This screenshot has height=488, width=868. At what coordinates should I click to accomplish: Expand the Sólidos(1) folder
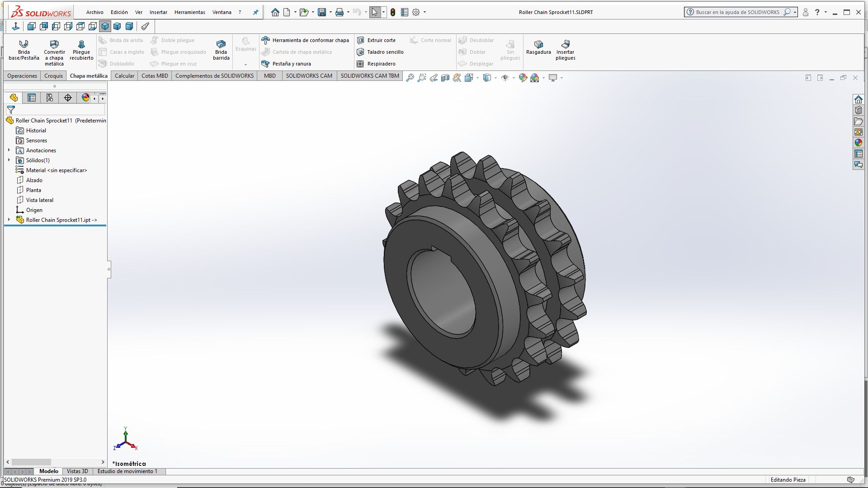point(9,160)
